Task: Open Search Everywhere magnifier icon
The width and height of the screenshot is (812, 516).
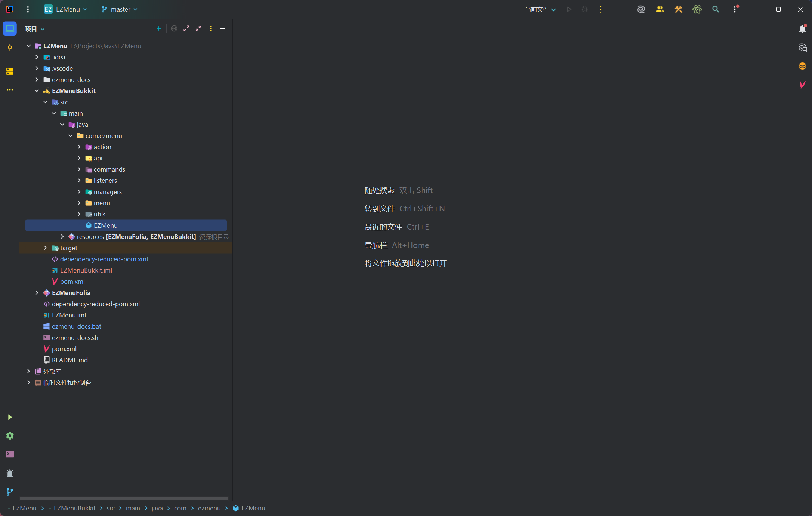Action: click(x=716, y=9)
